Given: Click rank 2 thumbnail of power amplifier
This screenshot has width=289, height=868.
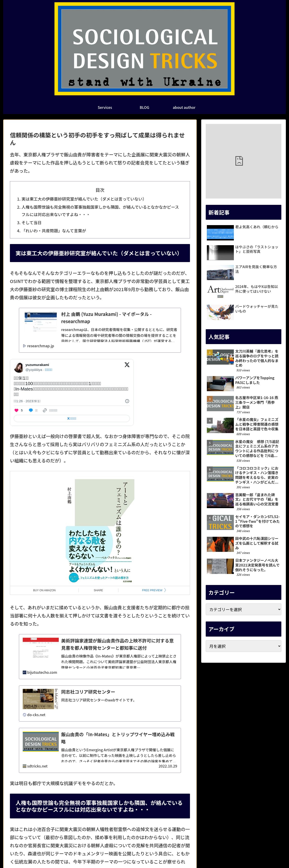Looking at the screenshot, I should (220, 384).
